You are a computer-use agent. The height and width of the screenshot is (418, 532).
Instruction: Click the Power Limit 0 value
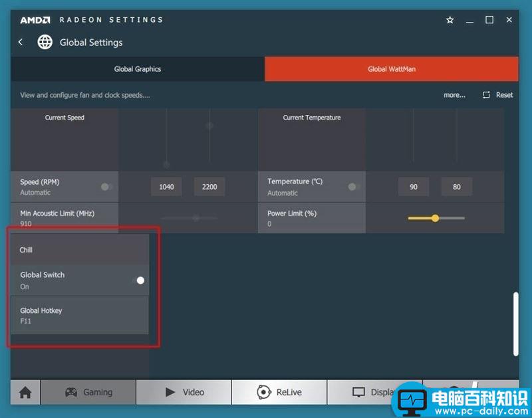269,224
